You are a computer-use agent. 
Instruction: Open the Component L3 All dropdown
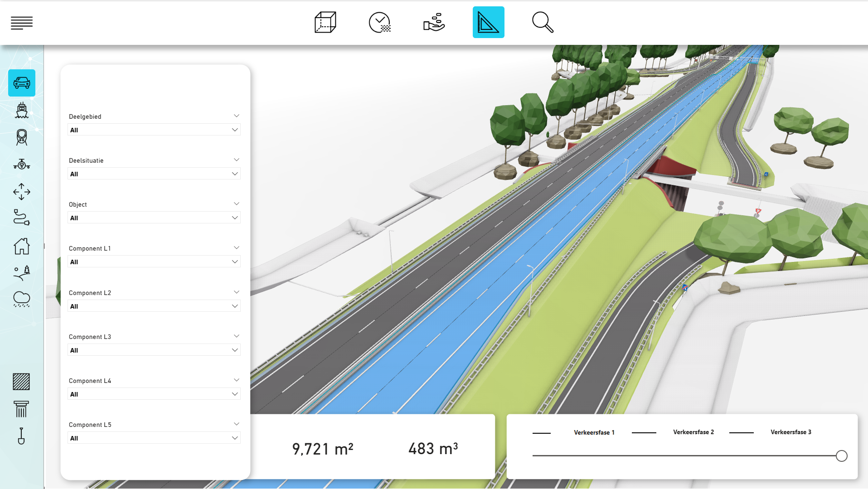154,350
